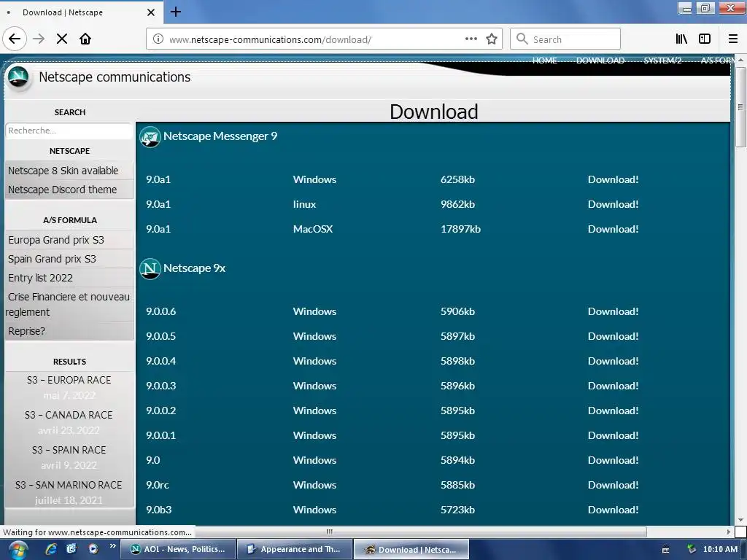Open a new browser tab

[176, 12]
